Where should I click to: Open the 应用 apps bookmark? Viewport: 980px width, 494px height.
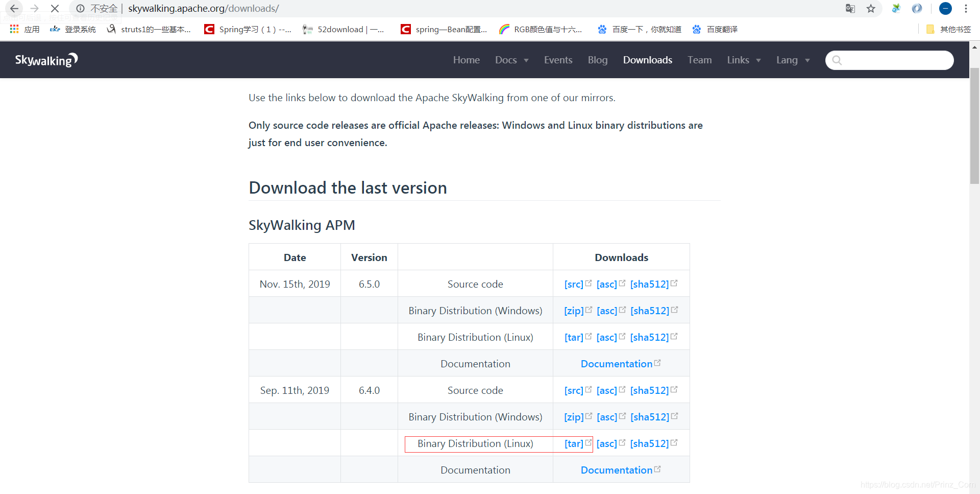pos(24,30)
